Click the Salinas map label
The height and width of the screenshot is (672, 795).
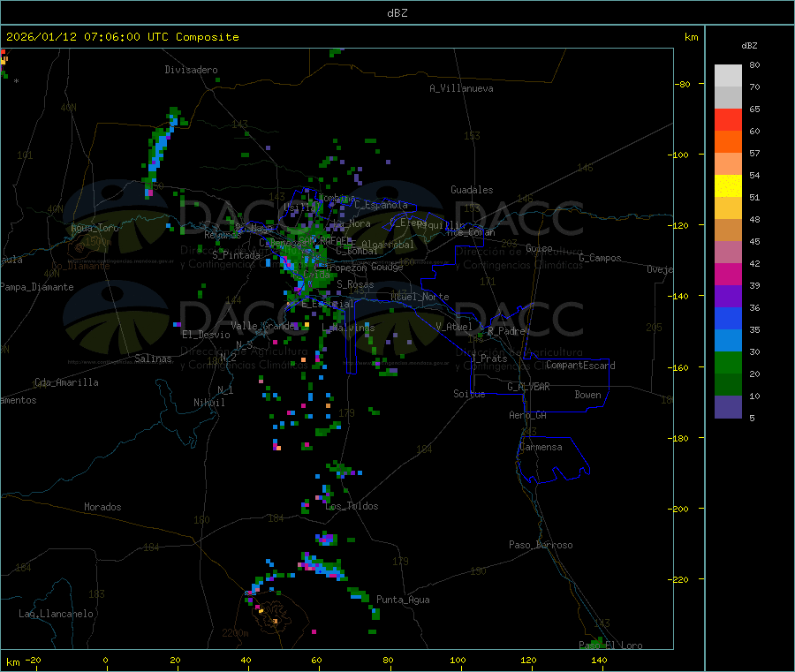click(x=153, y=359)
